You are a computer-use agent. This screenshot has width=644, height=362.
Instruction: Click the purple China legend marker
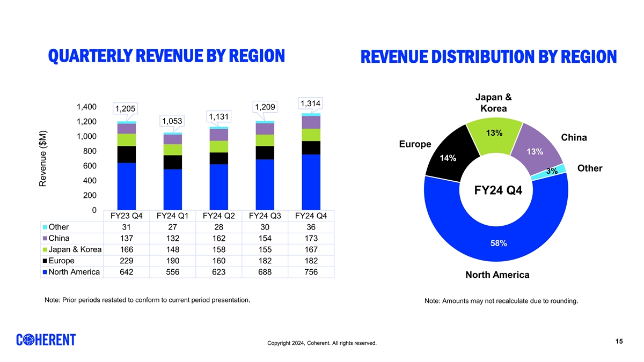pyautogui.click(x=45, y=238)
